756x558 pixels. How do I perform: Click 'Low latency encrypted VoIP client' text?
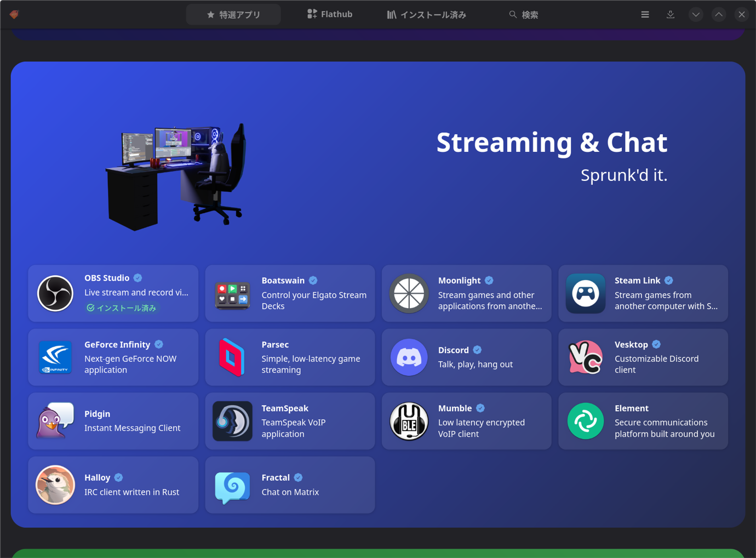pos(482,428)
